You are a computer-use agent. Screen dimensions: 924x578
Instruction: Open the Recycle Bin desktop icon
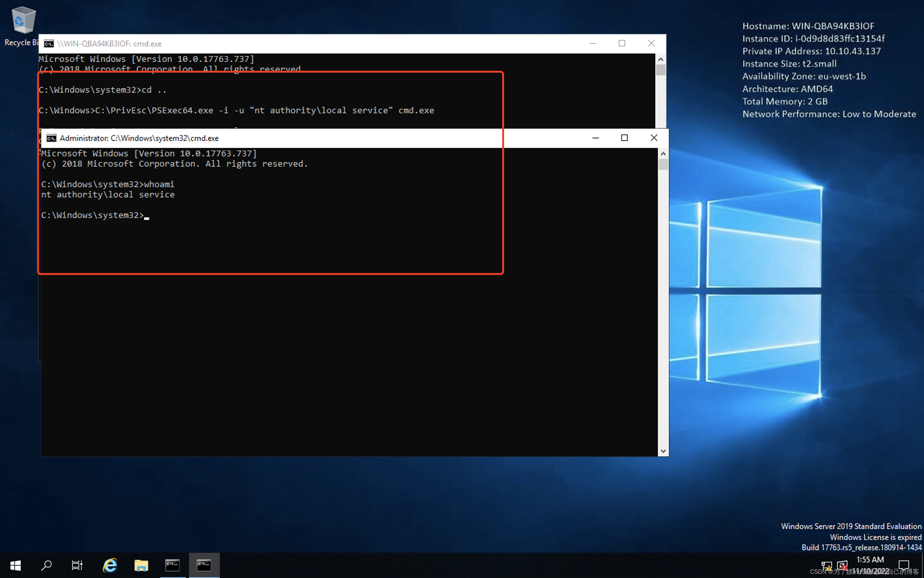click(x=23, y=26)
